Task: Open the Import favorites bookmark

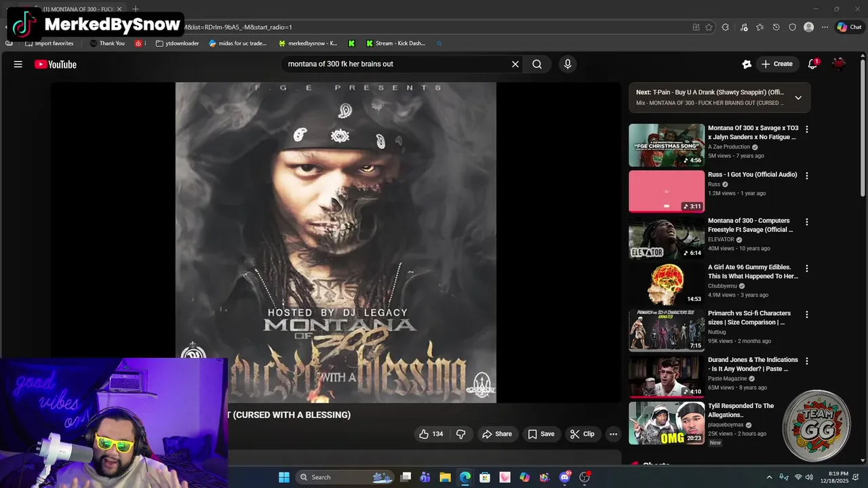Action: (49, 43)
